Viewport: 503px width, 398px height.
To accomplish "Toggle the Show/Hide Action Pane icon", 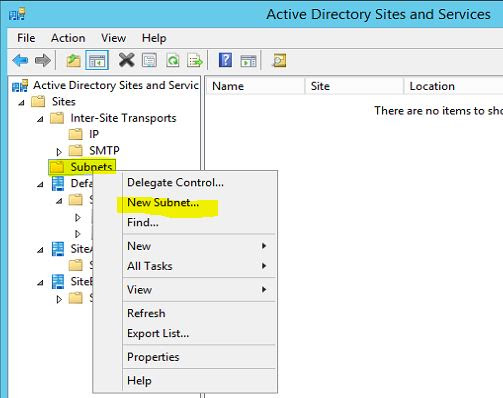I will click(x=248, y=61).
